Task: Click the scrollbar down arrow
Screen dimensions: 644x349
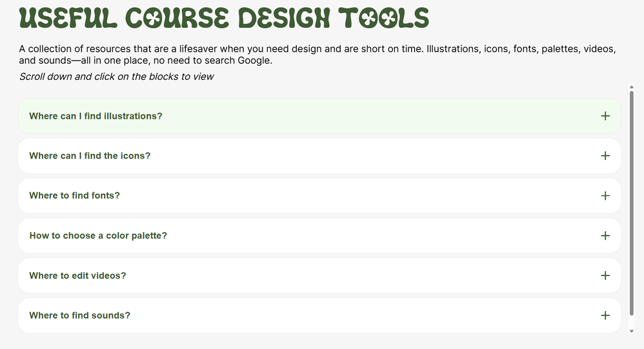Action: (x=631, y=331)
